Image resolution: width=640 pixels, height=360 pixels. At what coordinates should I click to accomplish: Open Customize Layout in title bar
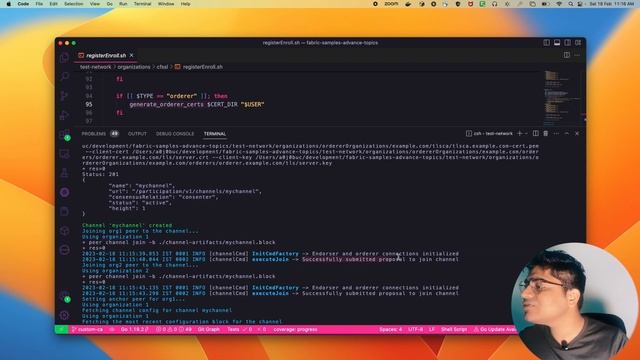(x=578, y=43)
